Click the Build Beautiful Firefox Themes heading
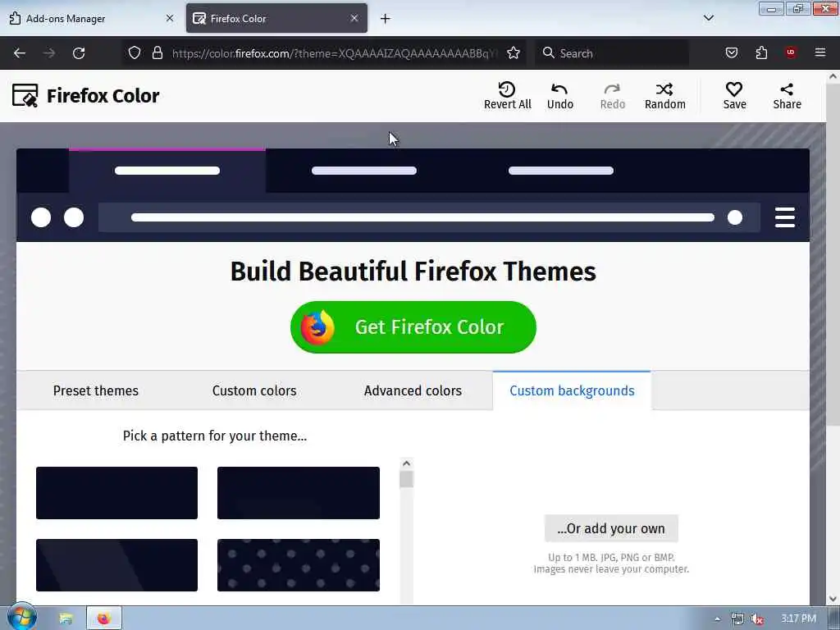840x630 pixels. [x=413, y=271]
